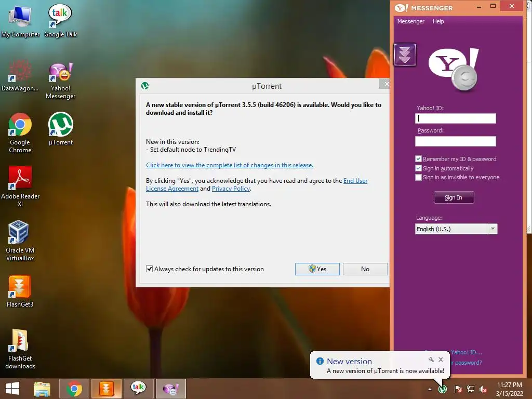Open notification options wrench icon
532x399 pixels.
click(x=431, y=360)
